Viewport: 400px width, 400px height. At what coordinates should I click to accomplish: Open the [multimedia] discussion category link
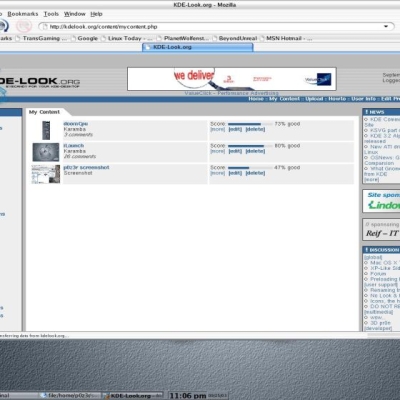click(378, 312)
